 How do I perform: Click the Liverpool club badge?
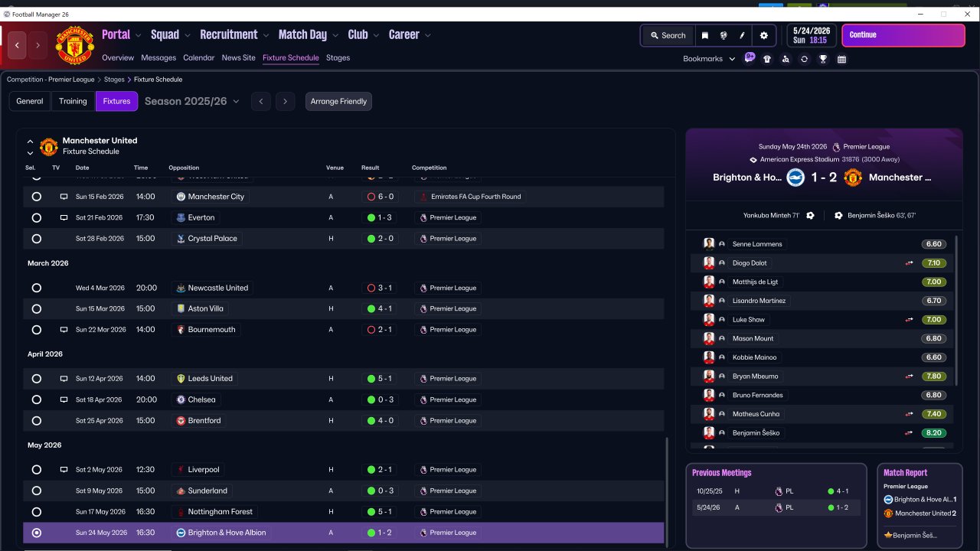tap(181, 470)
